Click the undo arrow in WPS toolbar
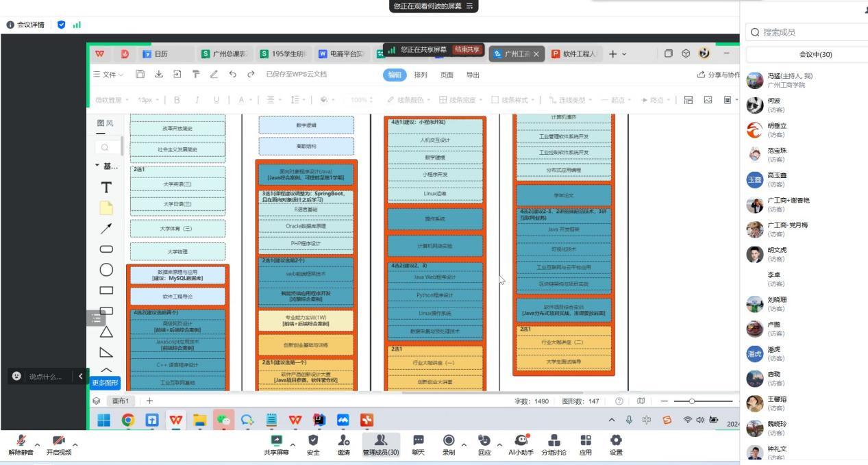Image resolution: width=868 pixels, height=465 pixels. click(233, 75)
